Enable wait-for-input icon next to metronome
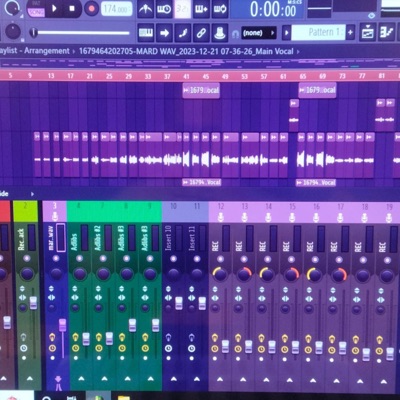The width and height of the screenshot is (400, 400). point(164,9)
